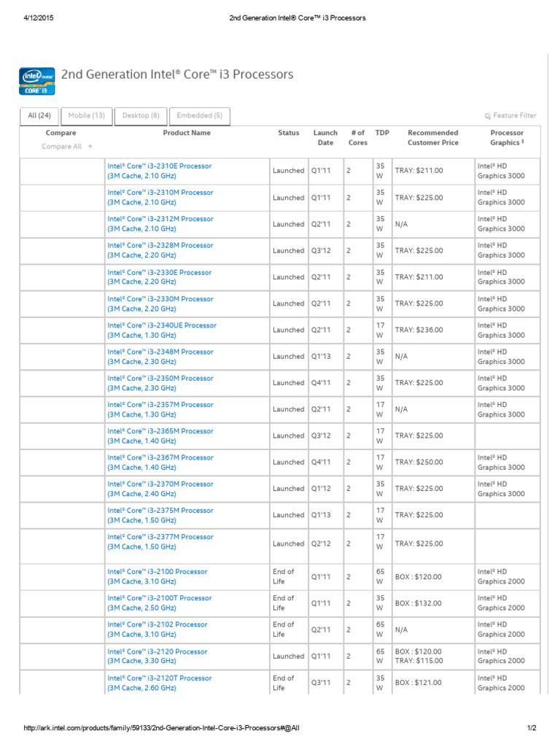Click the Status column header

pyautogui.click(x=289, y=133)
